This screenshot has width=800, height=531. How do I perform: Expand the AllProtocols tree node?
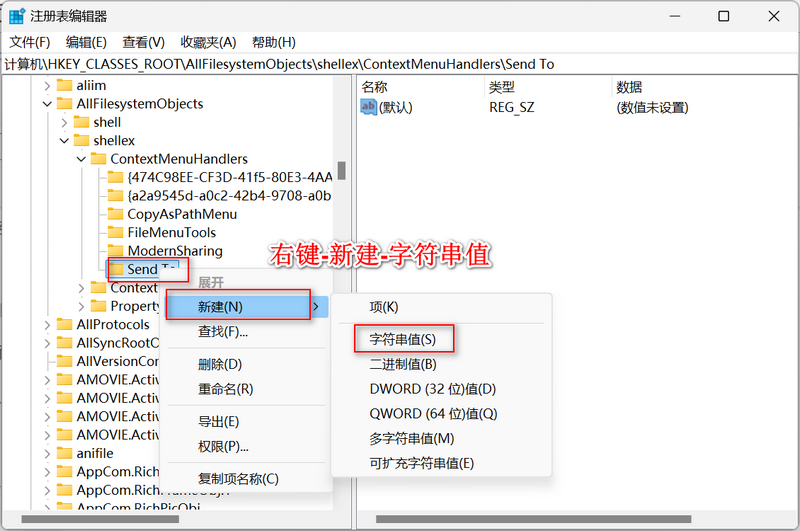[47, 325]
